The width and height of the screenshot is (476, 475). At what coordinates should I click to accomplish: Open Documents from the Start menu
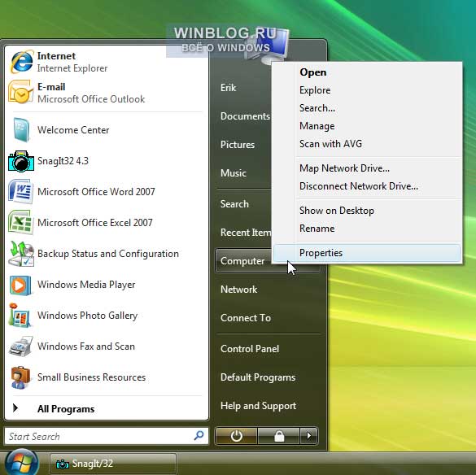pos(245,116)
